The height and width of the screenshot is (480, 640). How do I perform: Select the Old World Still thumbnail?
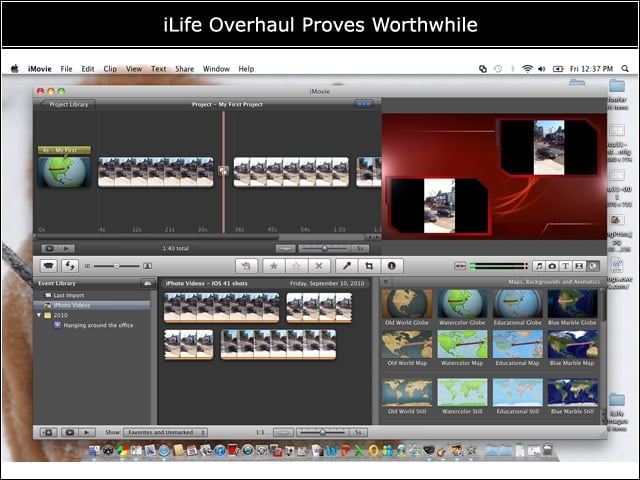pos(407,393)
